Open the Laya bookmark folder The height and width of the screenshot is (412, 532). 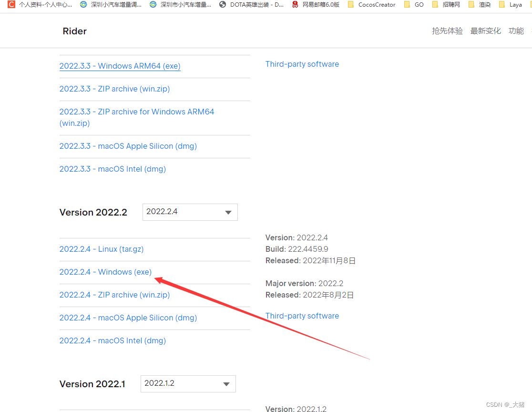[510, 4]
